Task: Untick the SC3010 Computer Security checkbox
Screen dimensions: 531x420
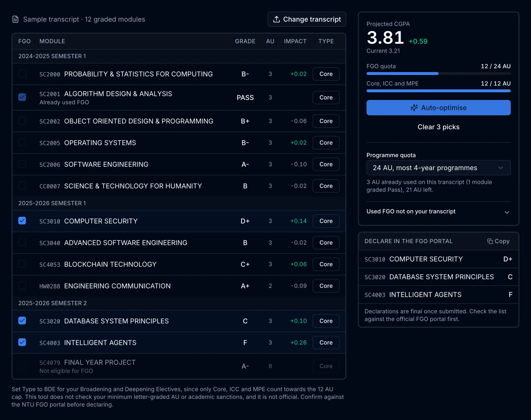Action: point(22,221)
